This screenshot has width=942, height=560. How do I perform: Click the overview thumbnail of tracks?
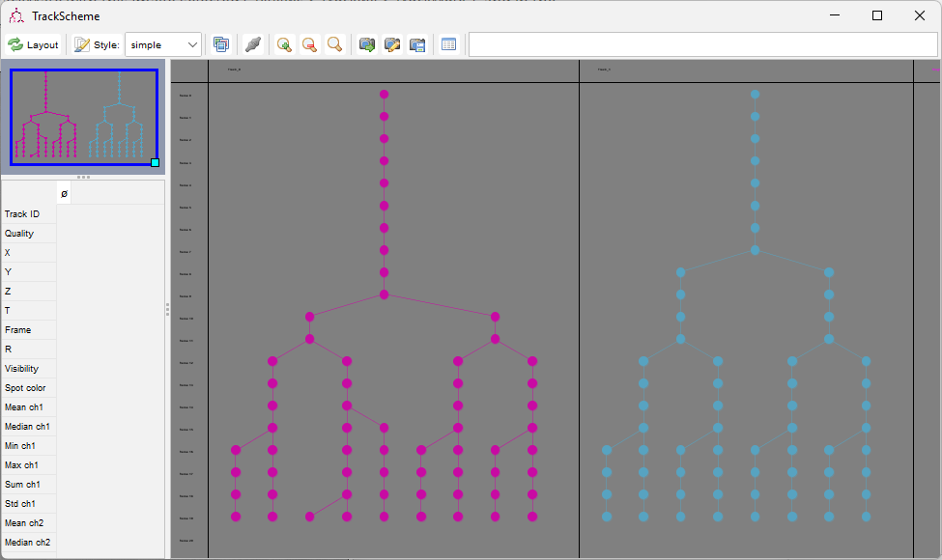(x=83, y=117)
